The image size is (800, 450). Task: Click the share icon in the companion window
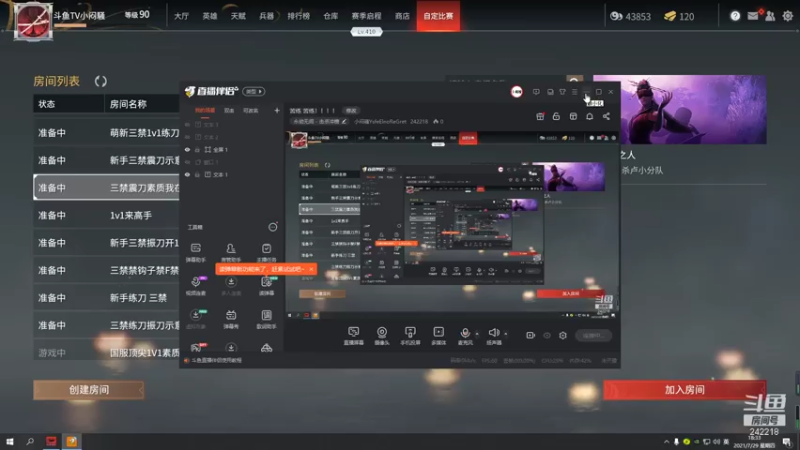point(606,116)
